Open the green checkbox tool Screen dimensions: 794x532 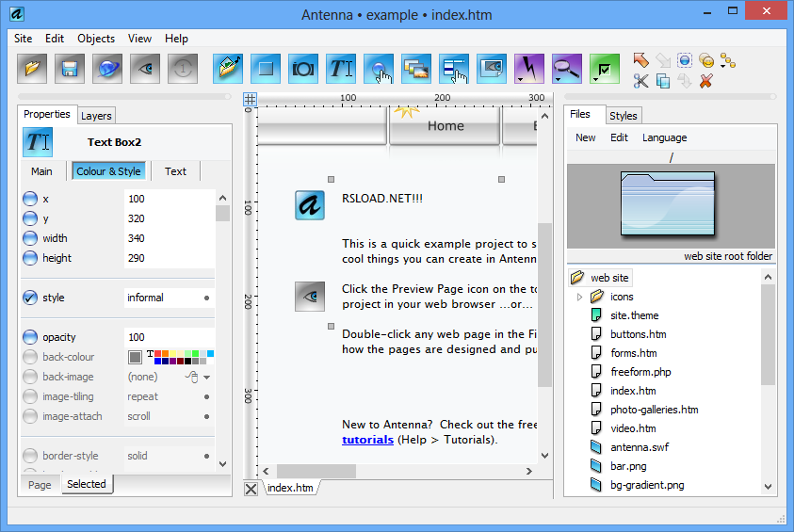coord(605,69)
